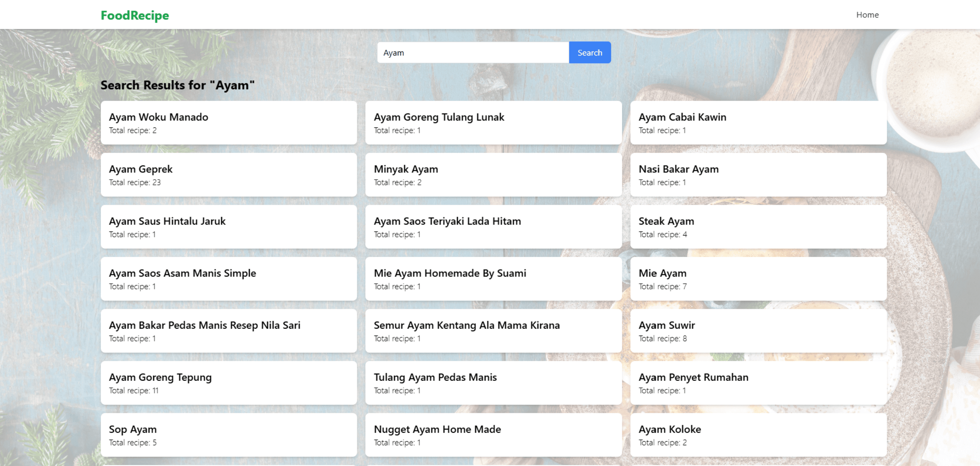Viewport: 980px width, 466px height.
Task: Select the Sop Ayam result
Action: click(x=228, y=435)
